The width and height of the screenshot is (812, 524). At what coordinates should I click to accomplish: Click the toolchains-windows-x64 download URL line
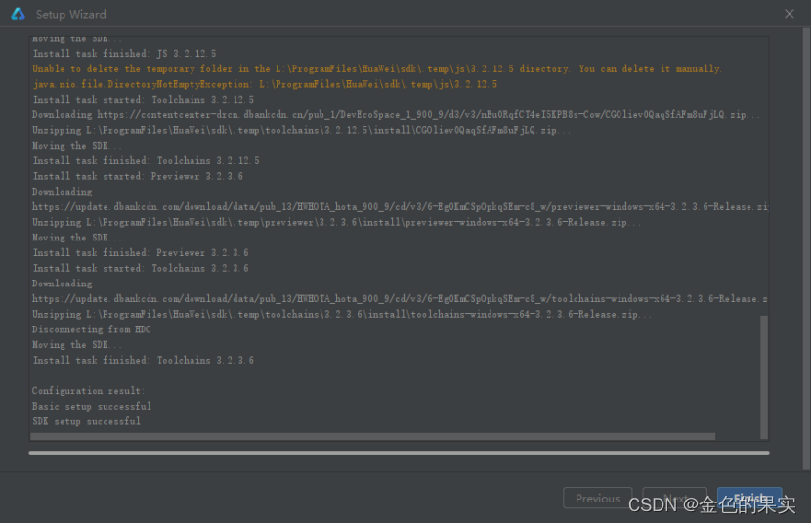400,299
